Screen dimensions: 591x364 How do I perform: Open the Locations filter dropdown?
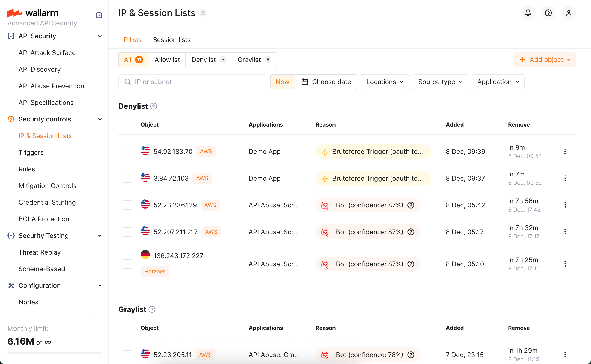[x=384, y=82]
